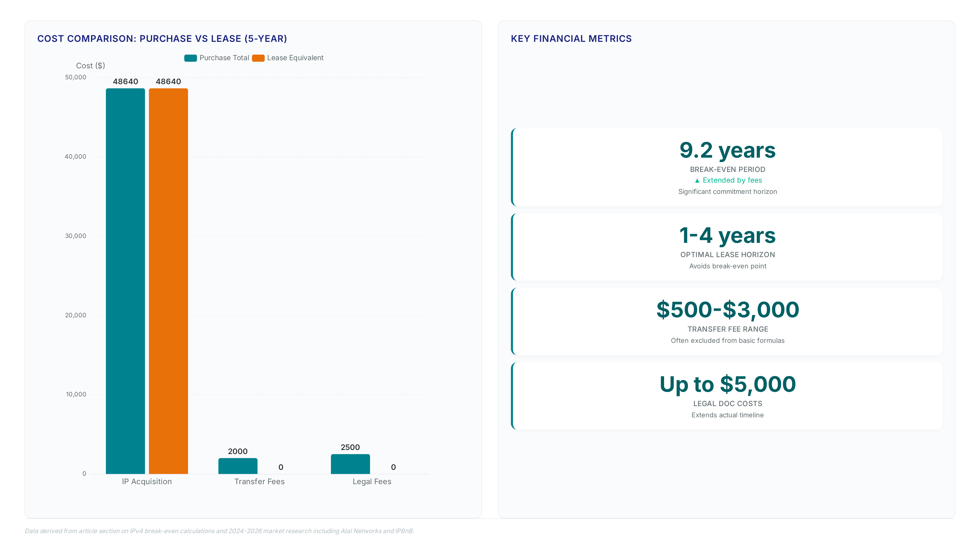Click the 0 label under Legal Fees lease

(393, 467)
